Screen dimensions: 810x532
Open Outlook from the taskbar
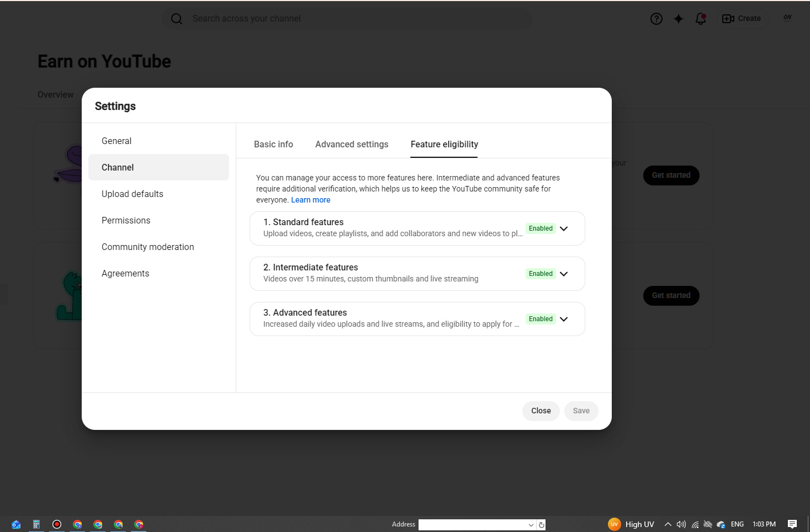pos(16,524)
